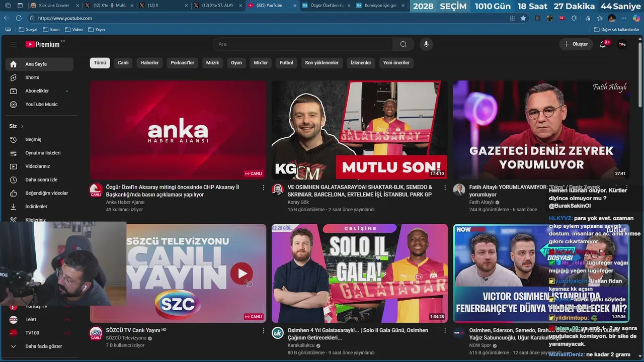Toggle the favorites star in address bar

(523, 18)
